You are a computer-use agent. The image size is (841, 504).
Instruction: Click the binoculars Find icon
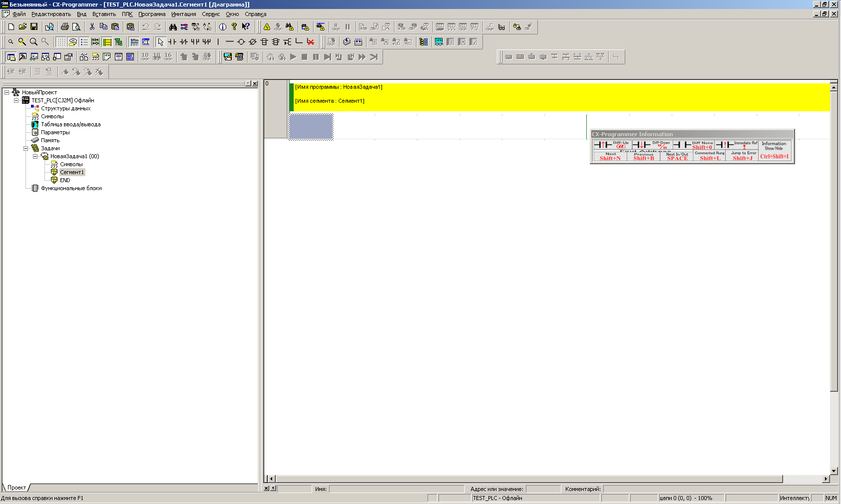(x=173, y=27)
